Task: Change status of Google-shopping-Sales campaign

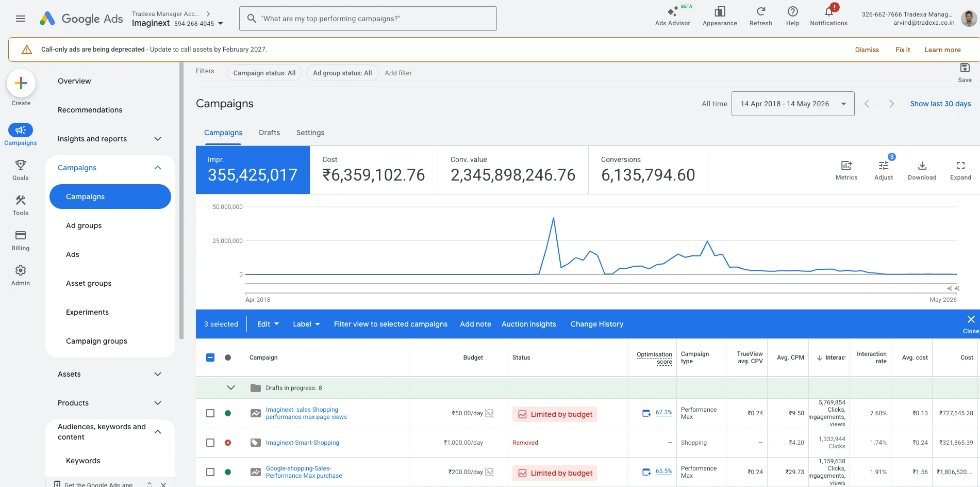Action: point(228,472)
